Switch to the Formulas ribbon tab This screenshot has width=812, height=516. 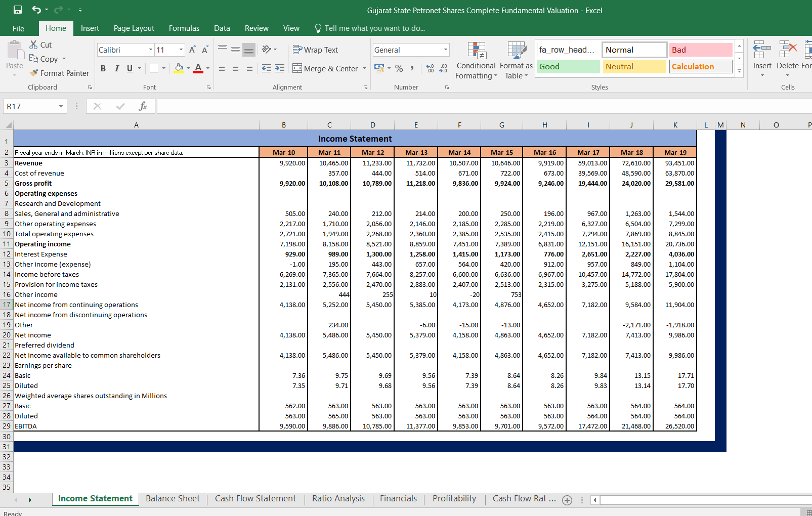pos(184,28)
